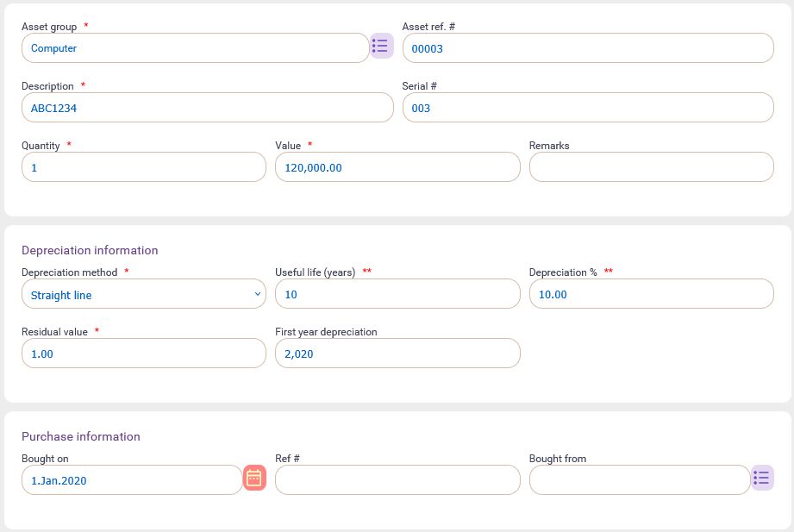Click the Asset ref. # label
Image resolution: width=794 pixels, height=532 pixels.
tap(428, 27)
